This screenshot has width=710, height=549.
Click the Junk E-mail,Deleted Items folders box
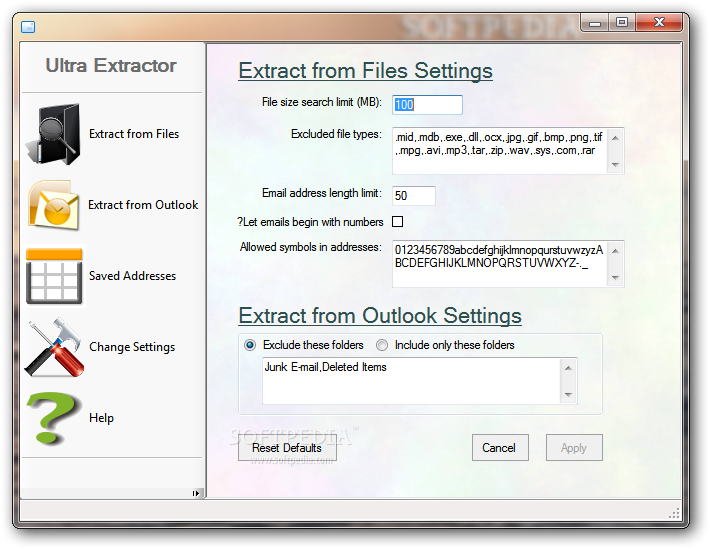click(x=411, y=381)
